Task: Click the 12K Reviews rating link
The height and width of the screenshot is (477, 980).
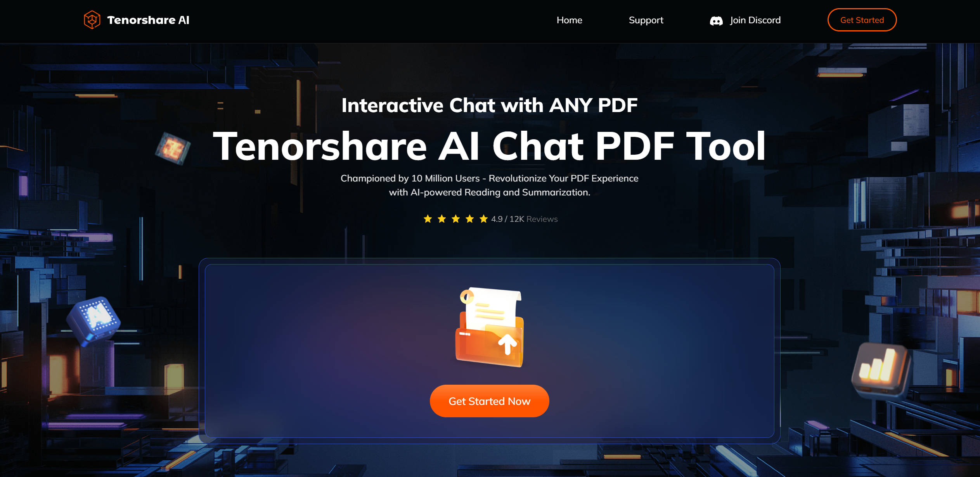Action: click(534, 218)
